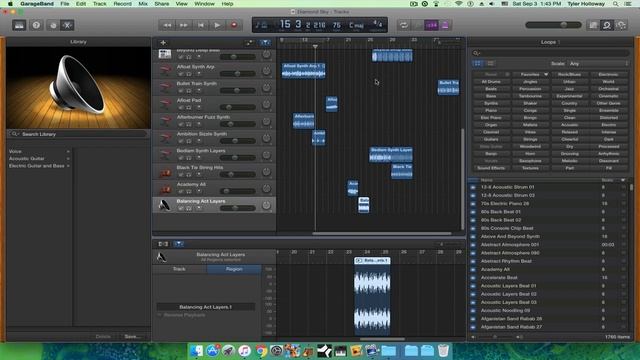Filter loops by Sound Effects
This screenshot has height=360, width=640.
[x=491, y=168]
